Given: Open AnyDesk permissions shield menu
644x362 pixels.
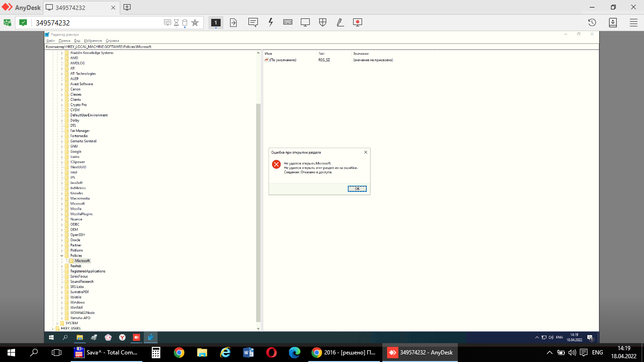Looking at the screenshot, I should coord(322,22).
